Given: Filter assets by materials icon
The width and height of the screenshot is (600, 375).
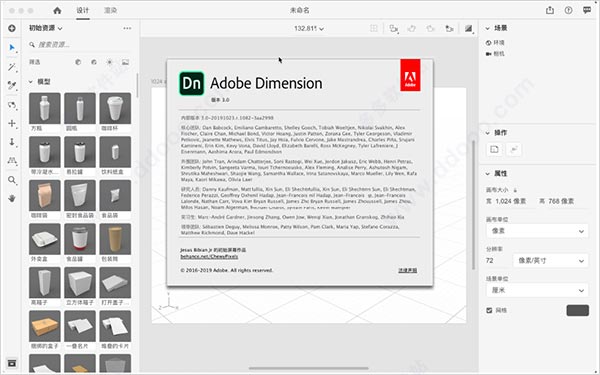Looking at the screenshot, I should point(94,62).
